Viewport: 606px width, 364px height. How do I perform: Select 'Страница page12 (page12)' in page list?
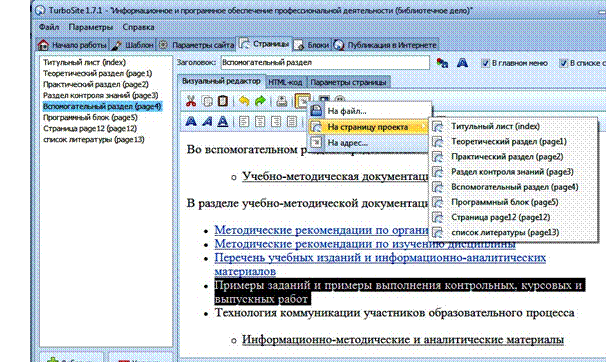pyautogui.click(x=90, y=128)
